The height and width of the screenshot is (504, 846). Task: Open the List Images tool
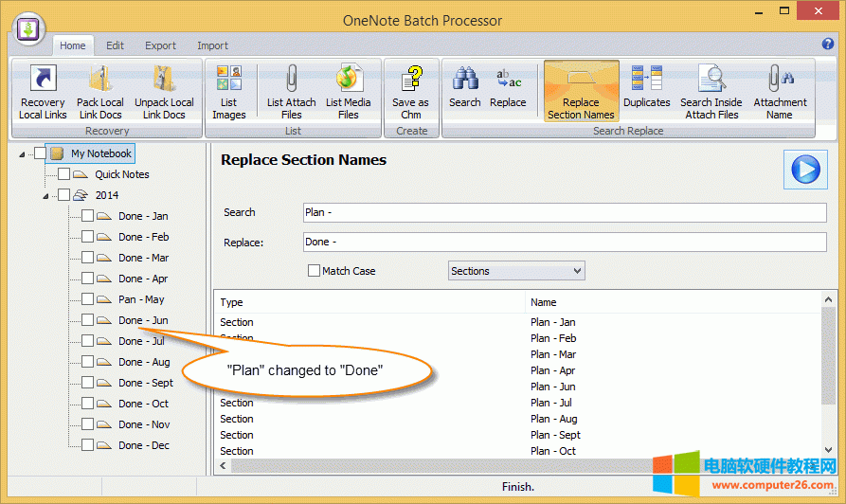(228, 92)
